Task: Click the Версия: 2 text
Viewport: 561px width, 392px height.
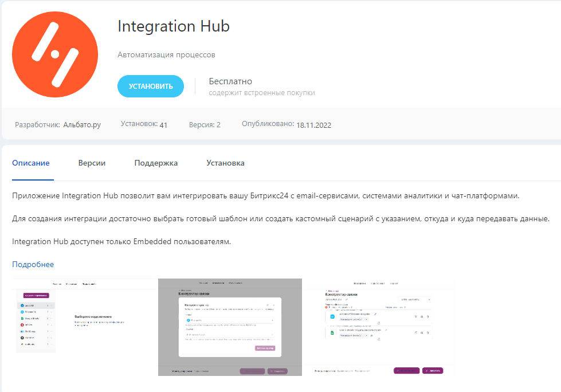Action: [x=205, y=125]
